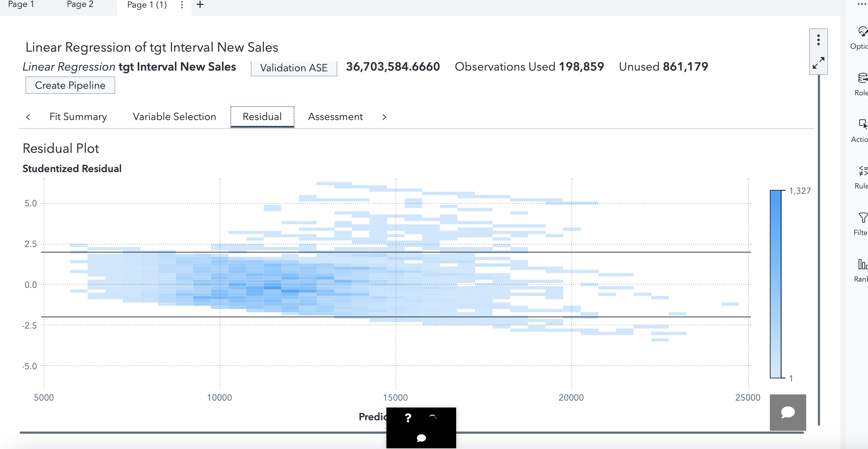Click the gray chat bubble button
The height and width of the screenshot is (449, 868).
click(788, 412)
